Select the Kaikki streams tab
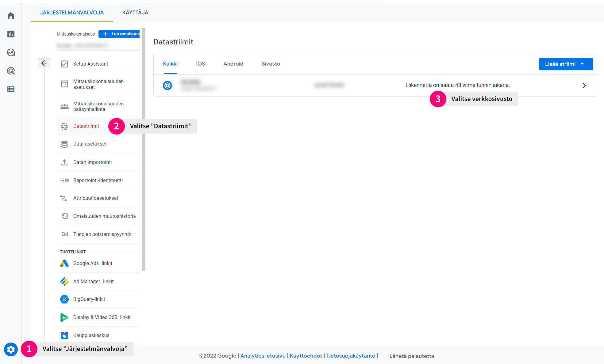 click(x=170, y=64)
